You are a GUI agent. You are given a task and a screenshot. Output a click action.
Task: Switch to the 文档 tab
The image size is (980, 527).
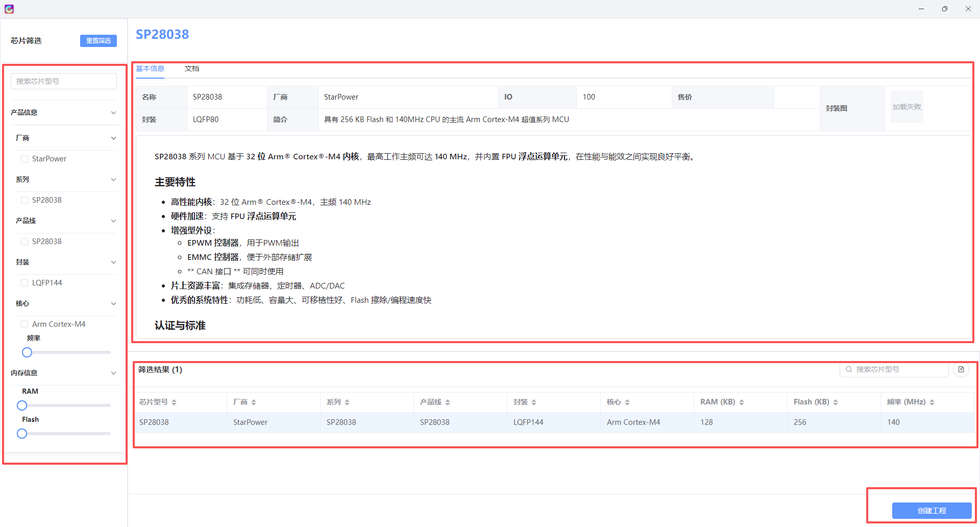point(192,68)
